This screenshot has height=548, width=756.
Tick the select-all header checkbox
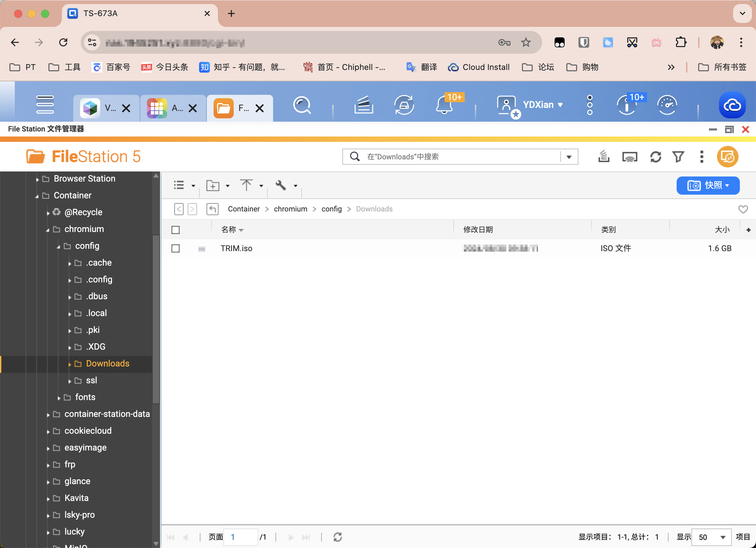(x=176, y=230)
